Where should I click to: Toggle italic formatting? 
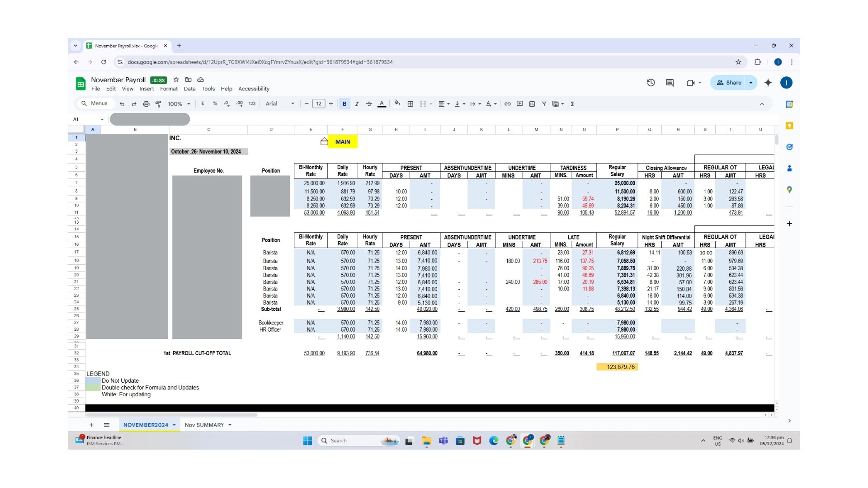[x=357, y=104]
